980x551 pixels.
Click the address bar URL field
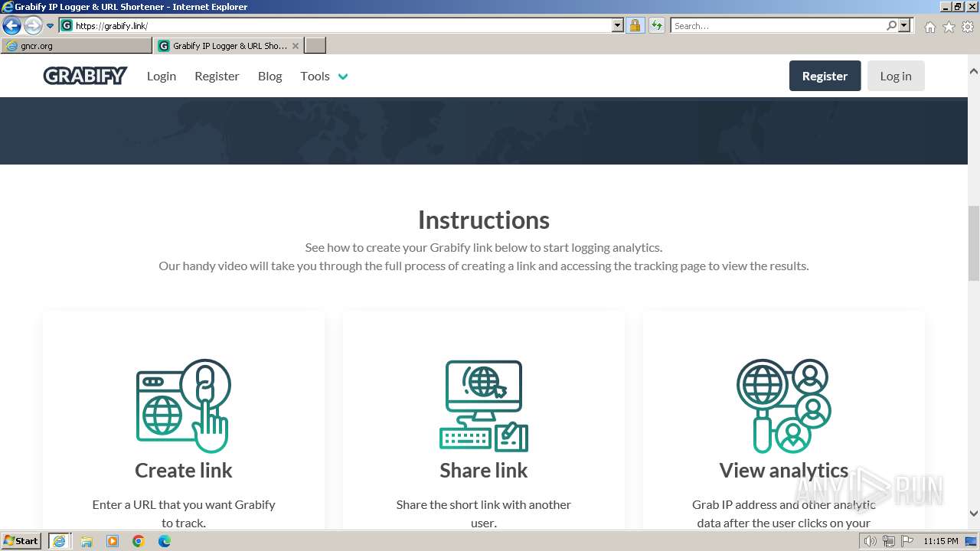342,26
